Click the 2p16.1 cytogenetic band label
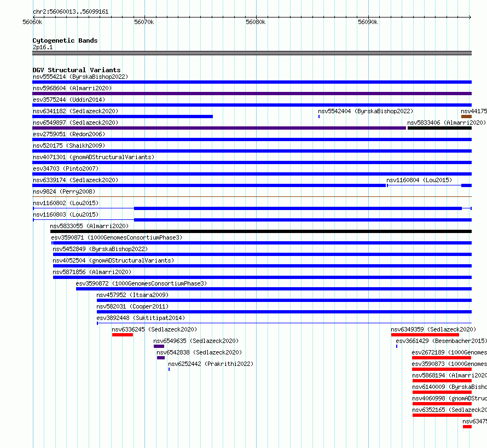The width and height of the screenshot is (487, 448). [x=43, y=47]
